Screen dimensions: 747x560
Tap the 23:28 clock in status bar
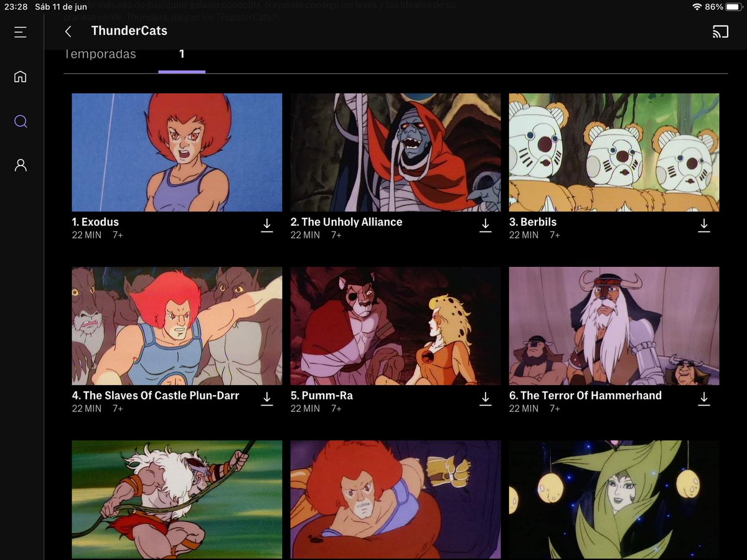tap(16, 6)
